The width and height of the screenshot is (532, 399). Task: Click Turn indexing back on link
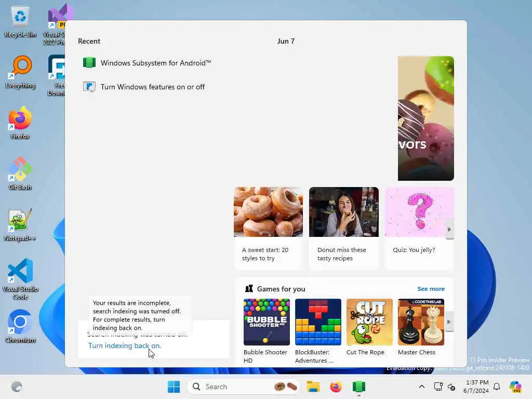pyautogui.click(x=125, y=345)
